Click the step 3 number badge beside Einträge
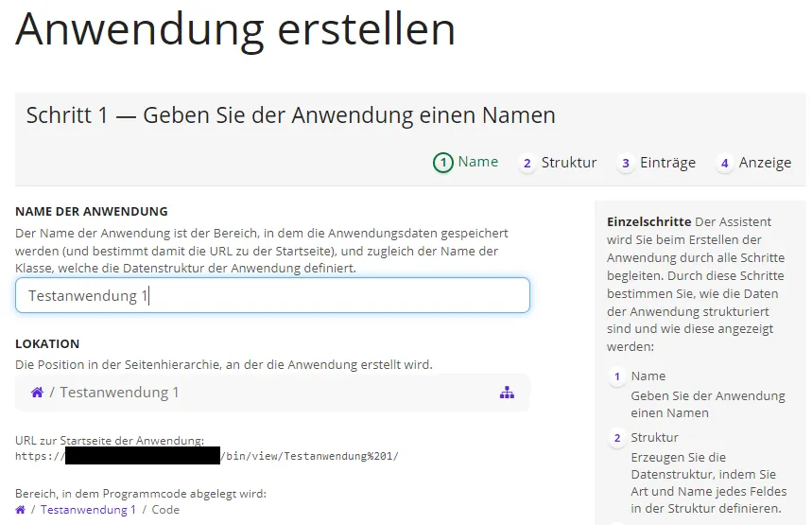The width and height of the screenshot is (812, 525). click(x=626, y=164)
